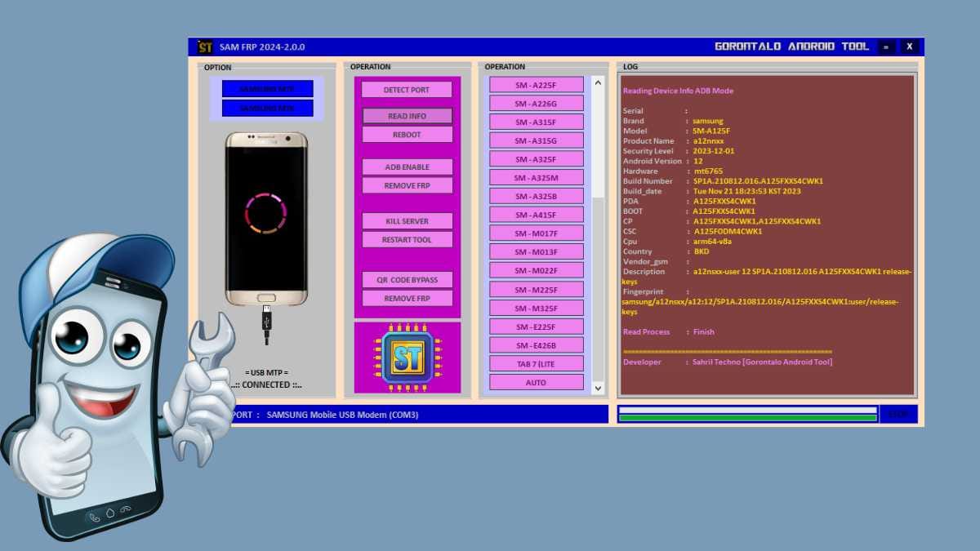Click the Model value SM-A125F in log
Viewport: 980px width, 551px height.
[x=711, y=131]
